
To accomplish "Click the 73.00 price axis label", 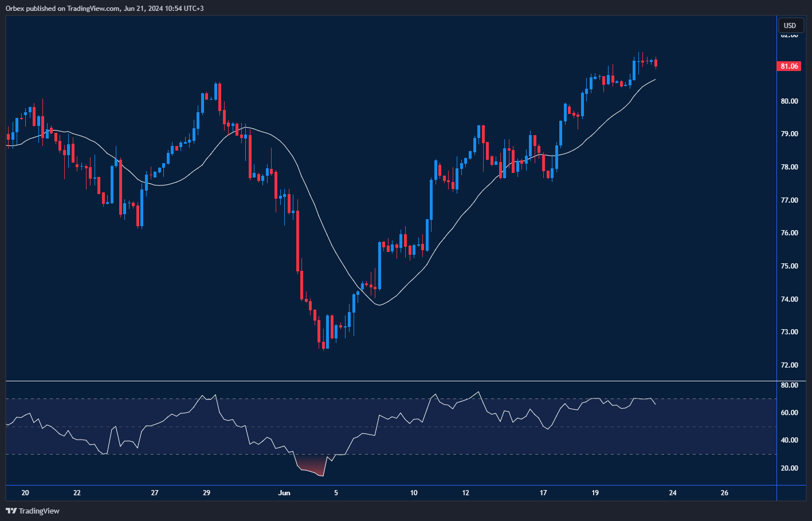I will click(789, 332).
